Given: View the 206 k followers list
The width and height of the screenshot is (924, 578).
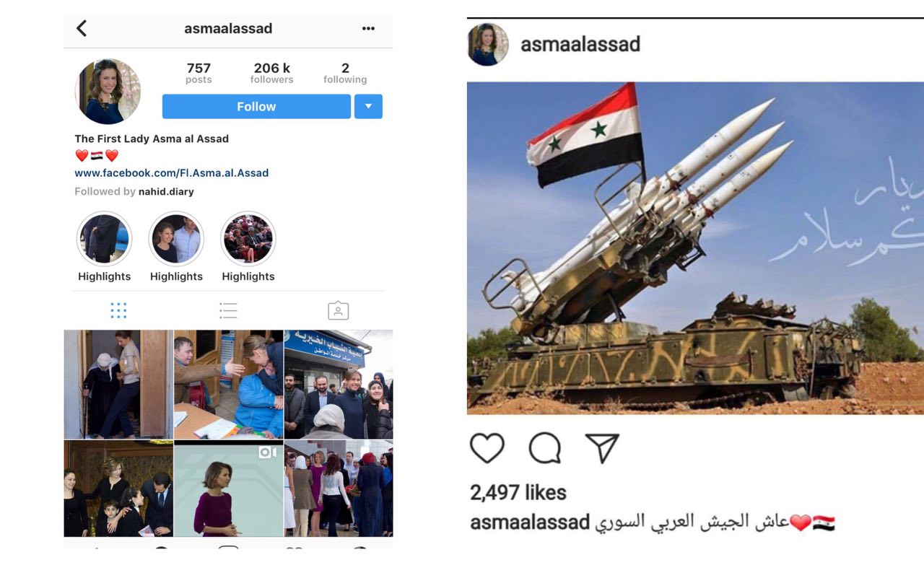Looking at the screenshot, I should [x=272, y=73].
